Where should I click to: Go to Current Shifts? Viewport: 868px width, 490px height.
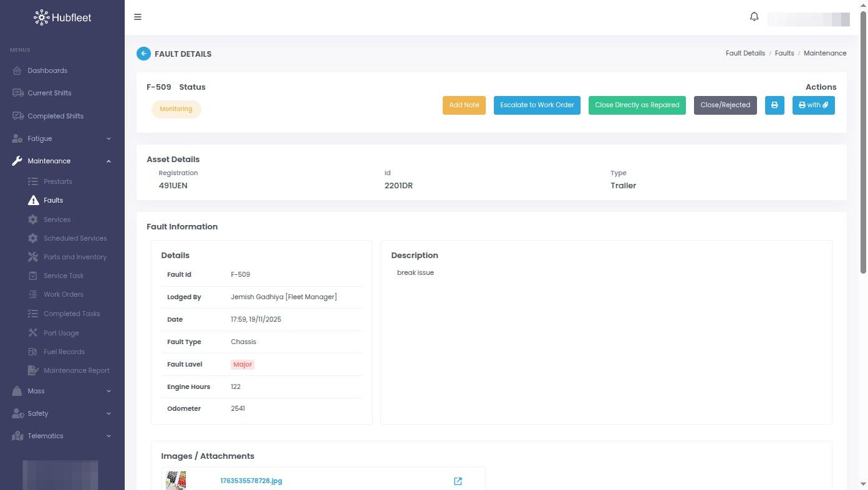coord(49,93)
